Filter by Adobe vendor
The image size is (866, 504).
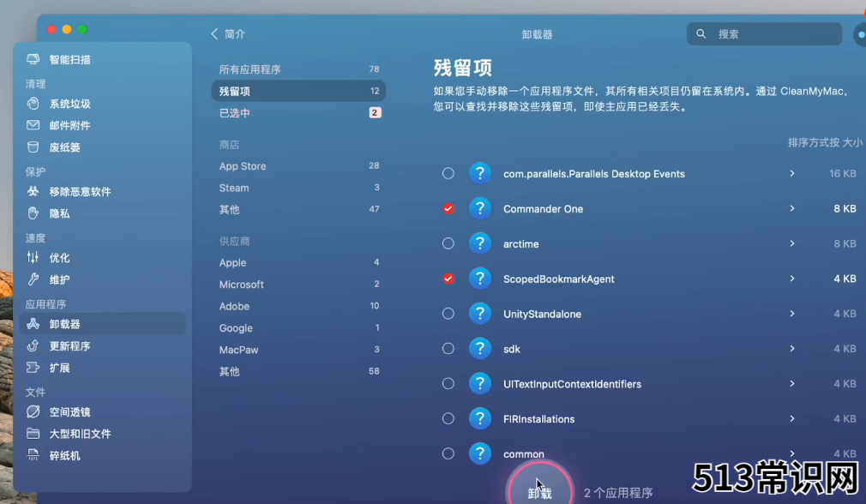tap(298, 306)
